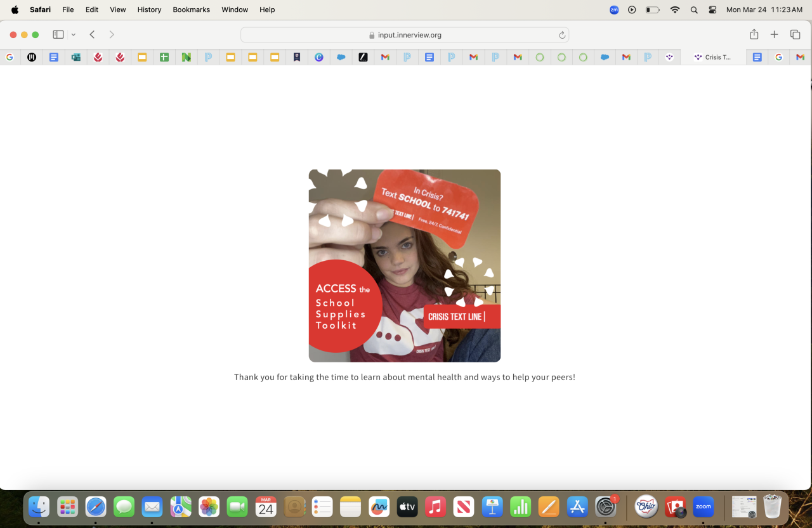Reload the input.innerview.org page
The height and width of the screenshot is (528, 812).
pyautogui.click(x=562, y=35)
